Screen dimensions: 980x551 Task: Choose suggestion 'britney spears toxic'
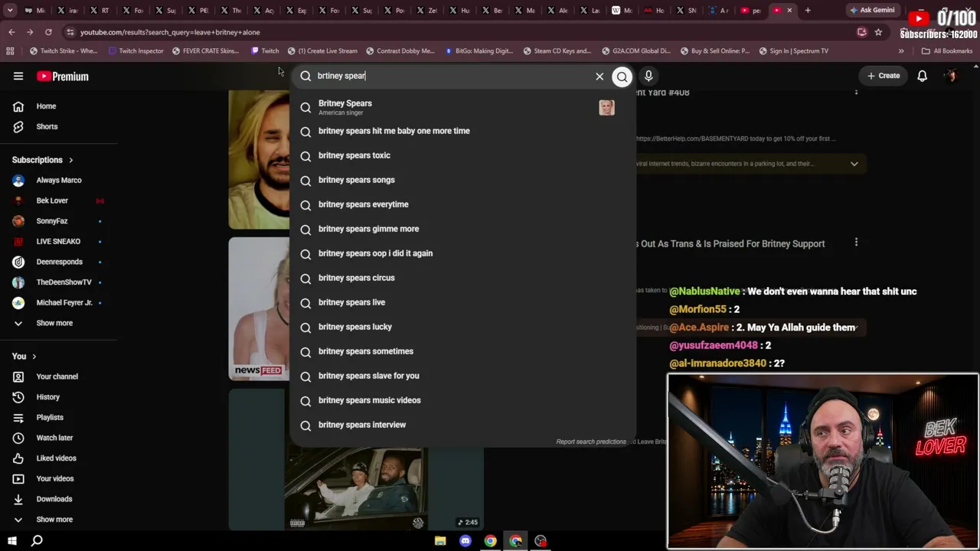coord(462,155)
